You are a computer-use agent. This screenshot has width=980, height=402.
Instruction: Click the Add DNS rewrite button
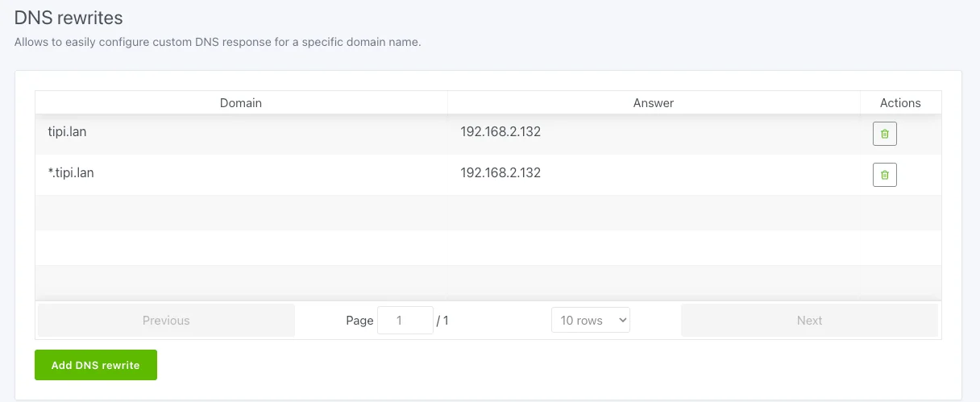(96, 365)
